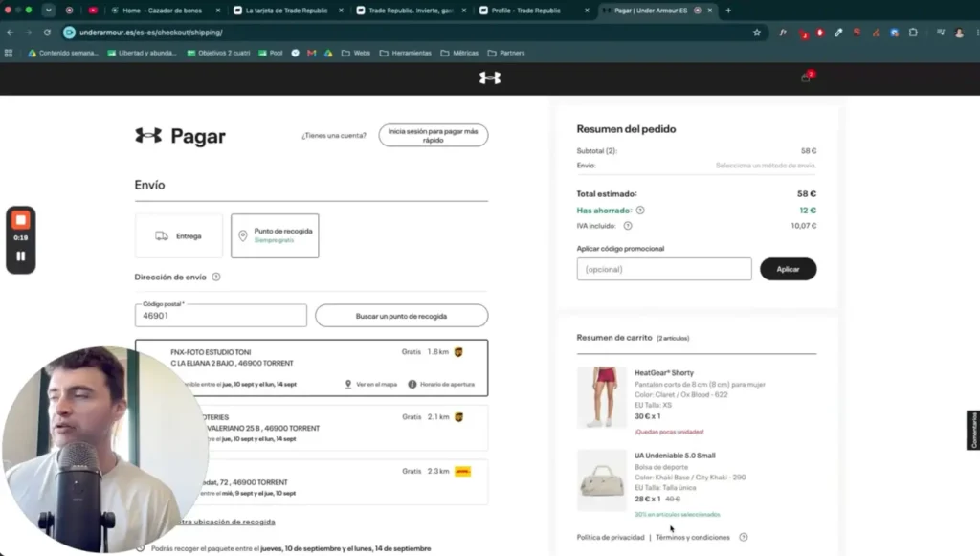Open Ver en el mapa link

coord(371,384)
